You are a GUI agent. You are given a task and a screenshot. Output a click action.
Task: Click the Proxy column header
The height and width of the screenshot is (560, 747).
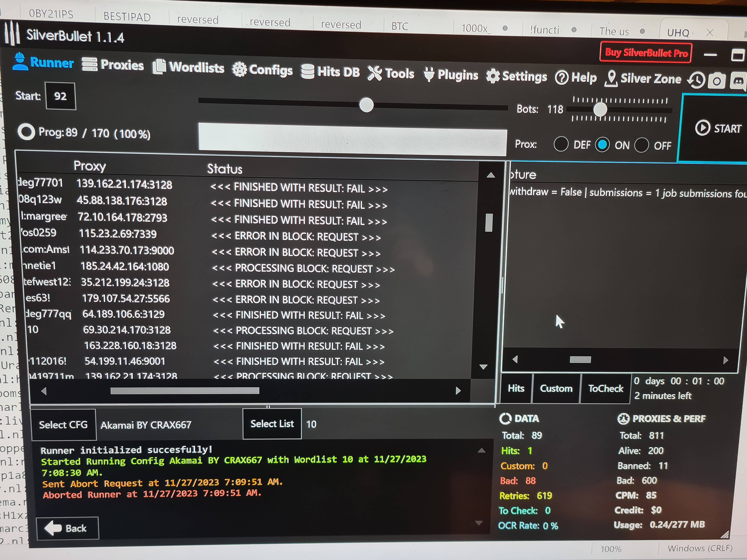click(90, 166)
